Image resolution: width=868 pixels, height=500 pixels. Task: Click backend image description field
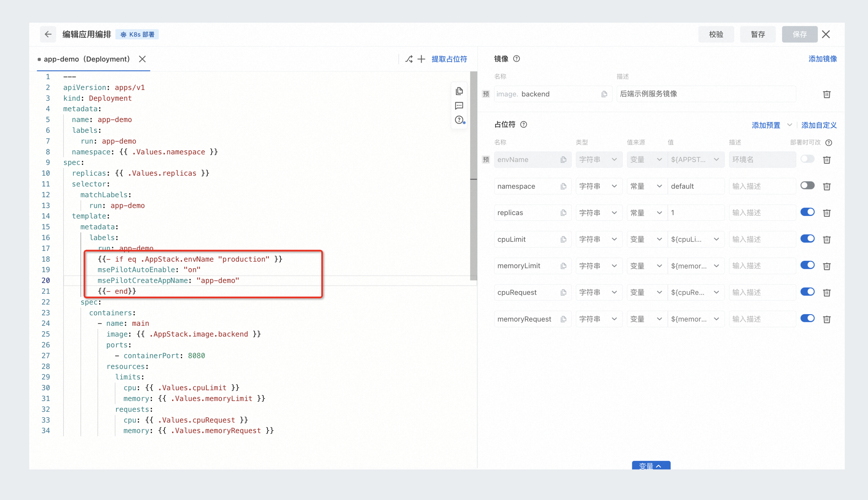pyautogui.click(x=706, y=94)
